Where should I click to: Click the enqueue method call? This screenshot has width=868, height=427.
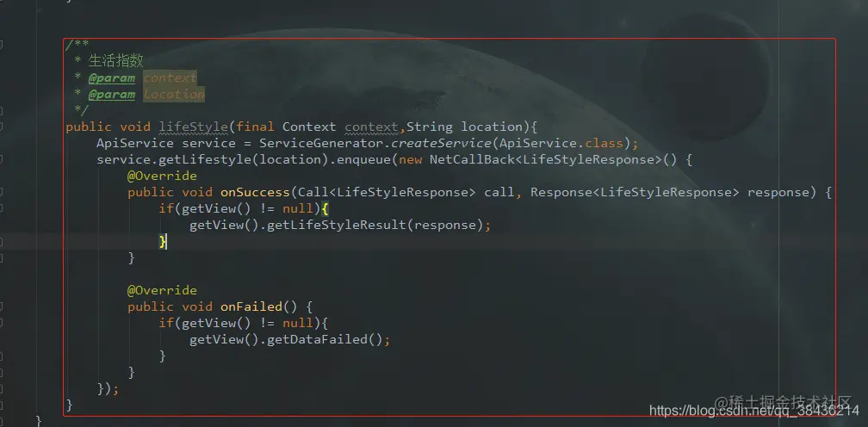(x=363, y=160)
